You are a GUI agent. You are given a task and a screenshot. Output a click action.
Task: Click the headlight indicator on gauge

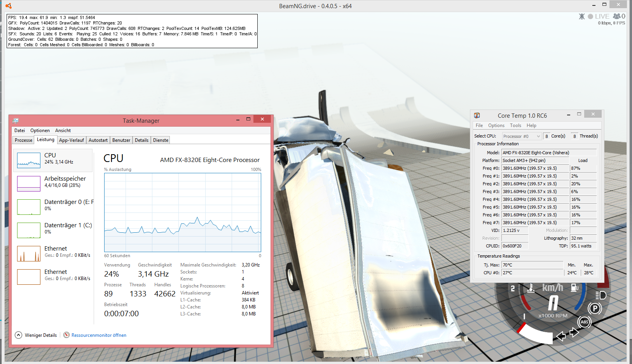[601, 295]
